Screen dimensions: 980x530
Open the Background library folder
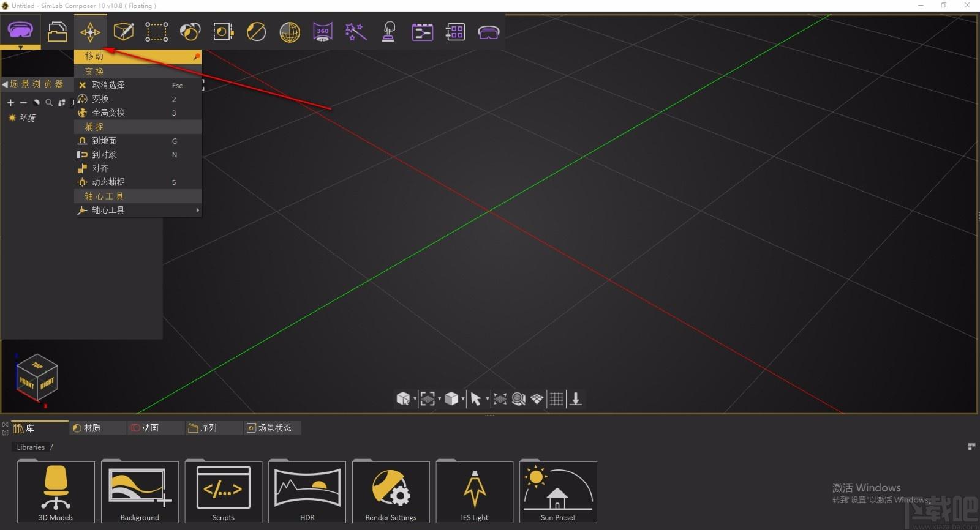point(140,492)
